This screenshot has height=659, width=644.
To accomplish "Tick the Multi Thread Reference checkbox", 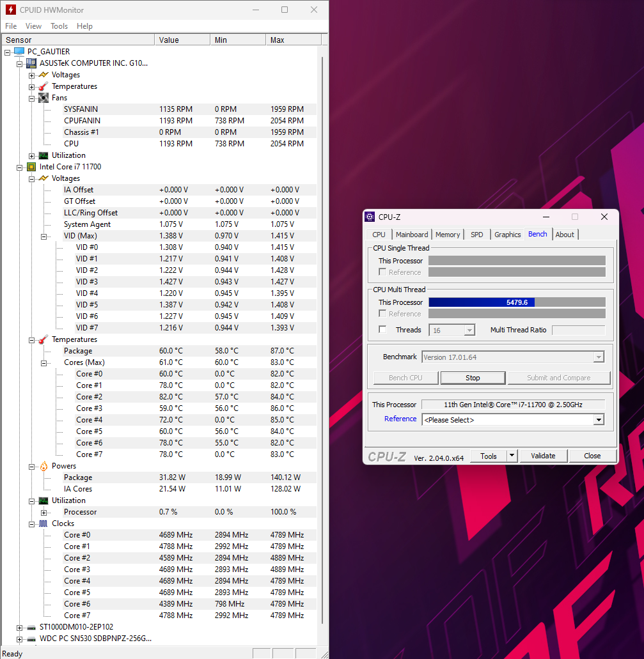I will [382, 314].
